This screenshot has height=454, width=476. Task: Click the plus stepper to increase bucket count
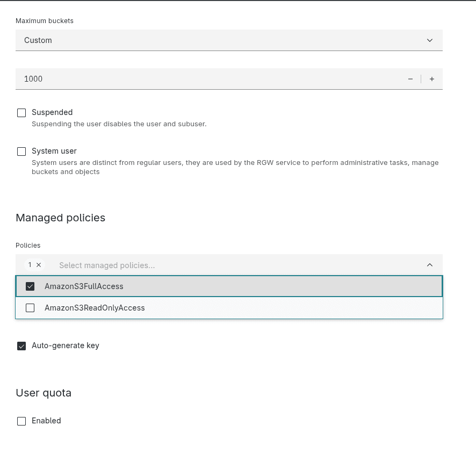click(x=431, y=79)
